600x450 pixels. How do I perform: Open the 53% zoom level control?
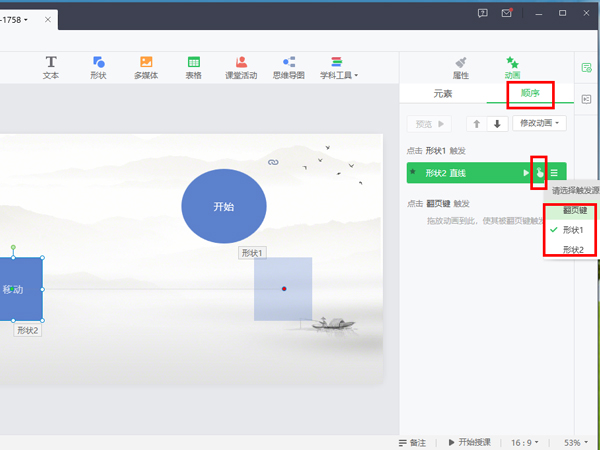tap(574, 442)
